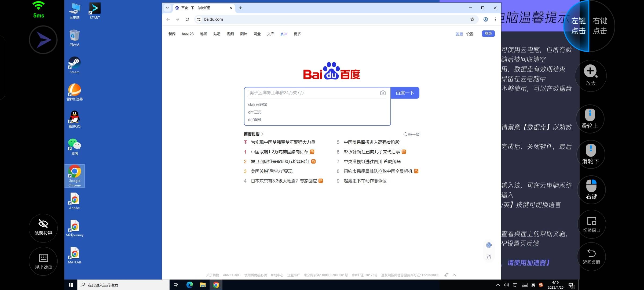
Task: Open the Chrome profile icon
Action: [486, 19]
